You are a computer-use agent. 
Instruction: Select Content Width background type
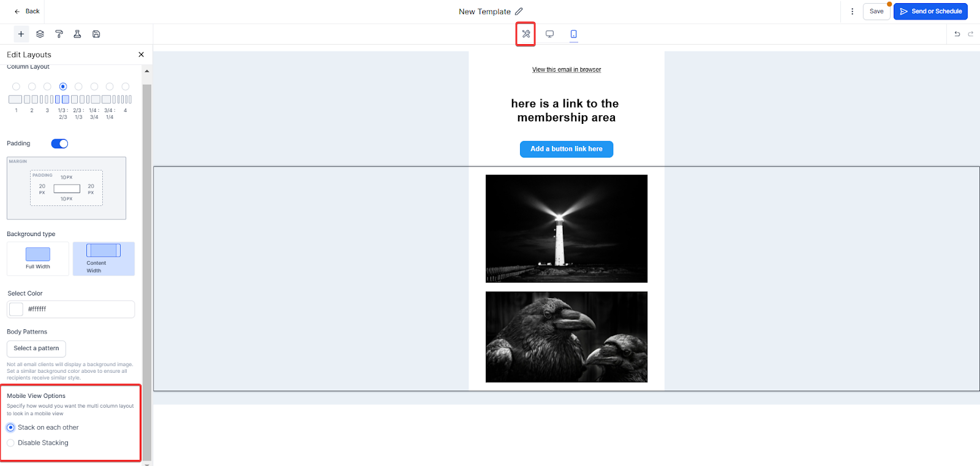pos(104,259)
